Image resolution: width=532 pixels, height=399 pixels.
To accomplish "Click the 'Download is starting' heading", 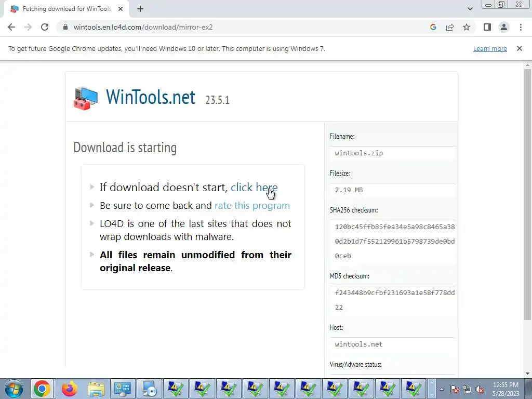I will point(125,148).
